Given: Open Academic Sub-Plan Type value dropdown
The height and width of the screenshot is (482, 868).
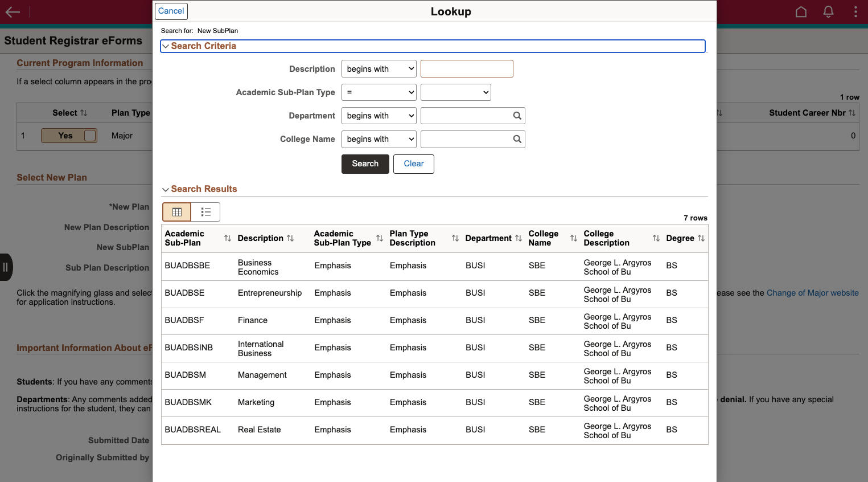Looking at the screenshot, I should coord(456,92).
